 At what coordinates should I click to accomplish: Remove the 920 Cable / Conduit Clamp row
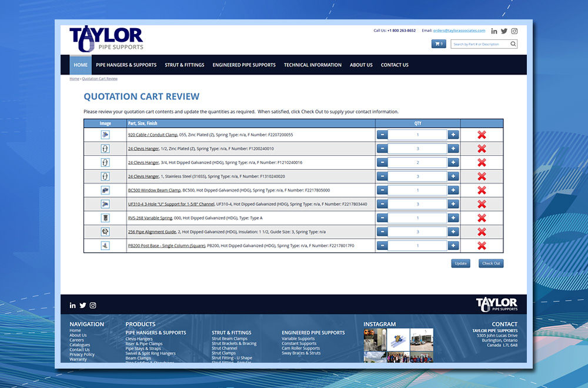(x=482, y=135)
